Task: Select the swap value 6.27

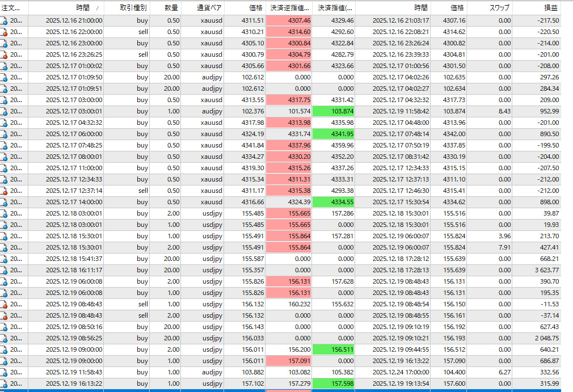Action: coord(504,372)
